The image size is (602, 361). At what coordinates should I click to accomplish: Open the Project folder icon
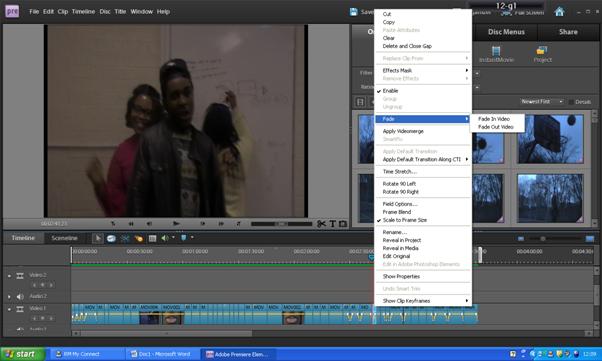[542, 54]
